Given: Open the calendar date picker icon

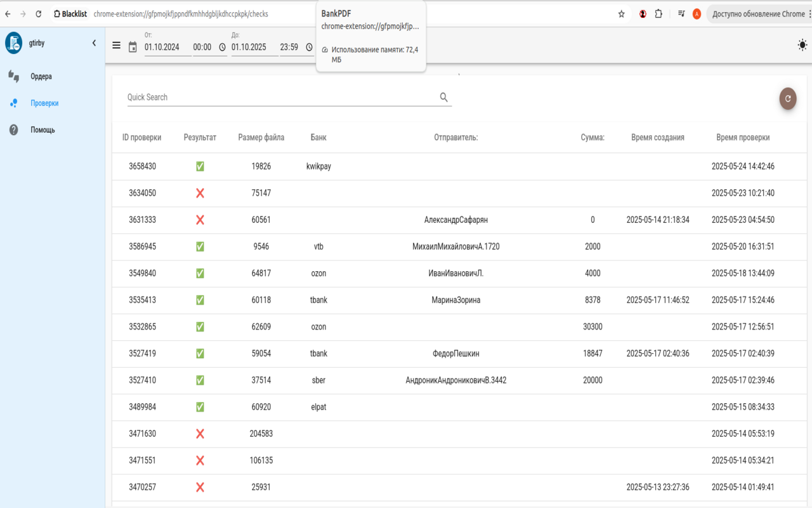Looking at the screenshot, I should pos(134,46).
